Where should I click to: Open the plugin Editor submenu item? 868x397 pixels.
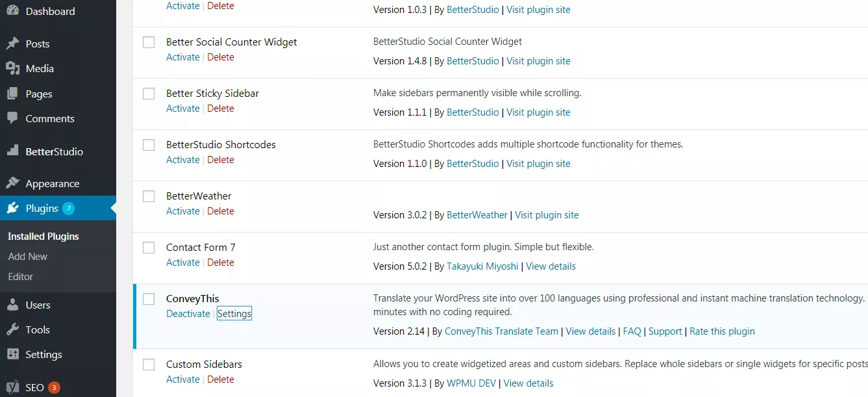click(20, 276)
